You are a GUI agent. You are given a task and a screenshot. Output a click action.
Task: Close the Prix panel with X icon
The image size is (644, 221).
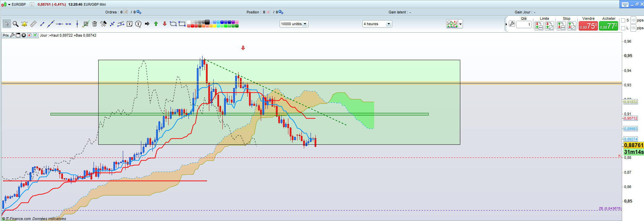click(x=24, y=35)
